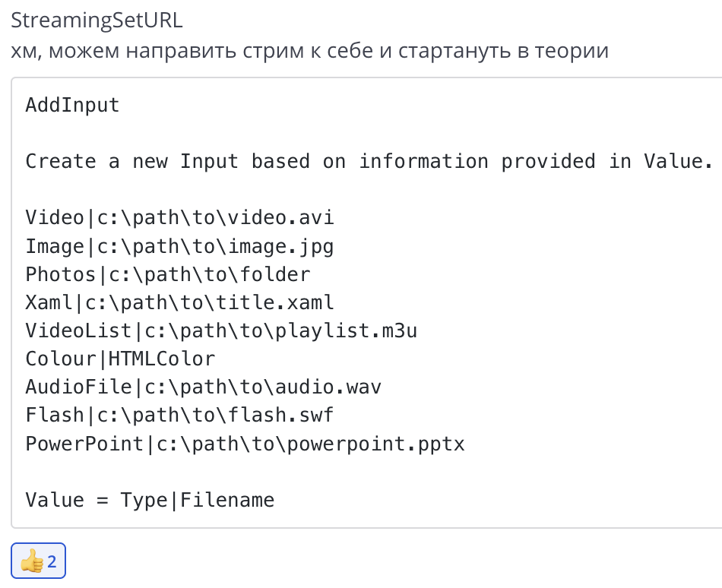The image size is (722, 588).
Task: Click the VideoList playlist.m3u line
Action: tap(221, 330)
